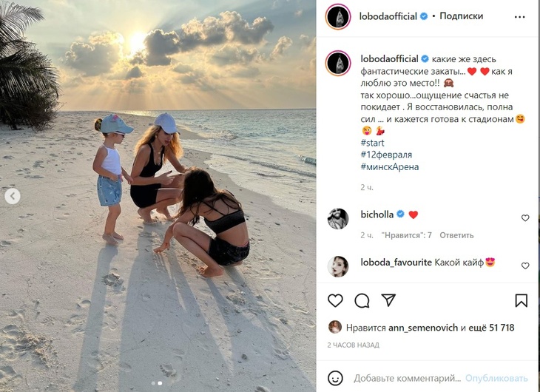View likes count on bicholla's comment
Image resolution: width=540 pixels, height=392 pixels.
pos(407,235)
